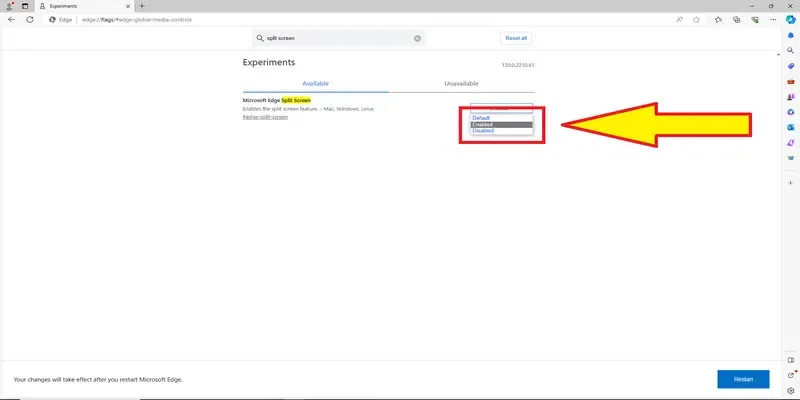Open the sidebar Shopping tag icon
The height and width of the screenshot is (400, 800).
(791, 66)
